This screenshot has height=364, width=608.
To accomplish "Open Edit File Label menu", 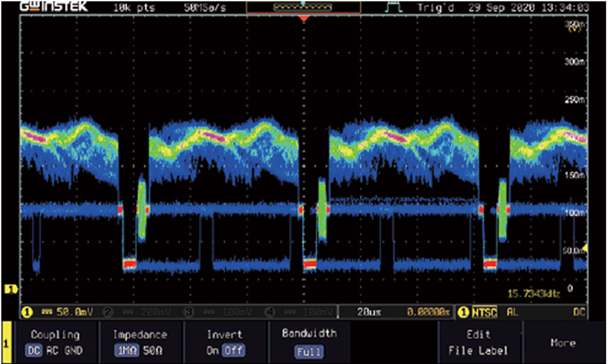I will tap(478, 343).
